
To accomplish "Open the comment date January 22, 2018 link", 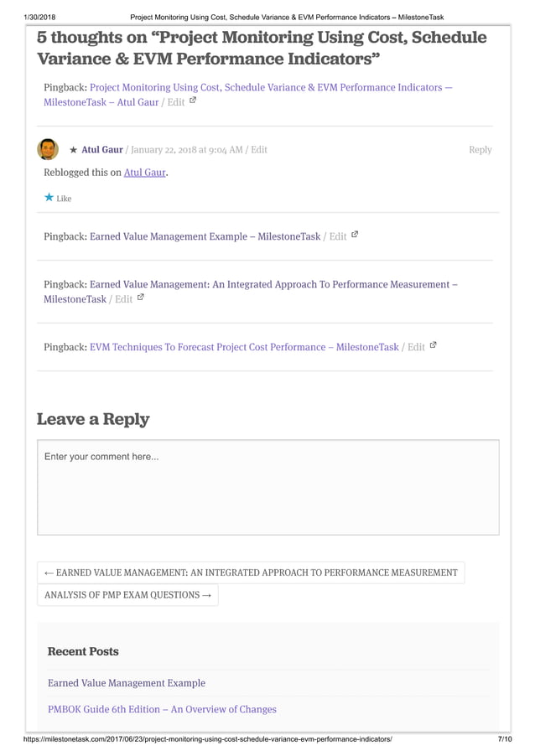I will coord(187,149).
